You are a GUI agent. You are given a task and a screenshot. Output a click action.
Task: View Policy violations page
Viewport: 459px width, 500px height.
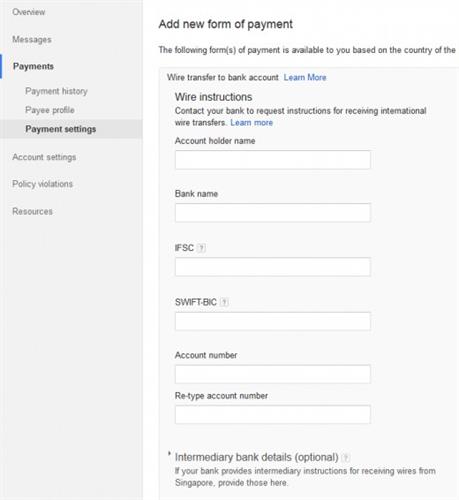point(43,184)
